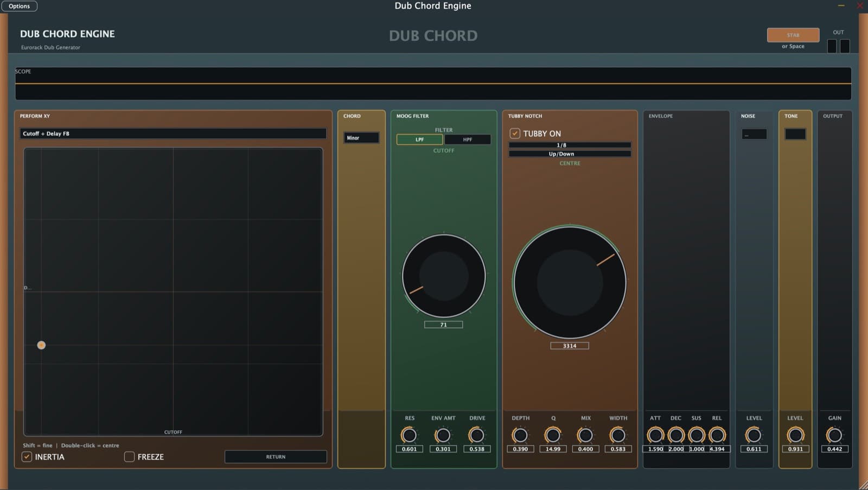Minimize the Dub Chord Engine window
Image resolution: width=868 pixels, height=490 pixels.
point(841,5)
